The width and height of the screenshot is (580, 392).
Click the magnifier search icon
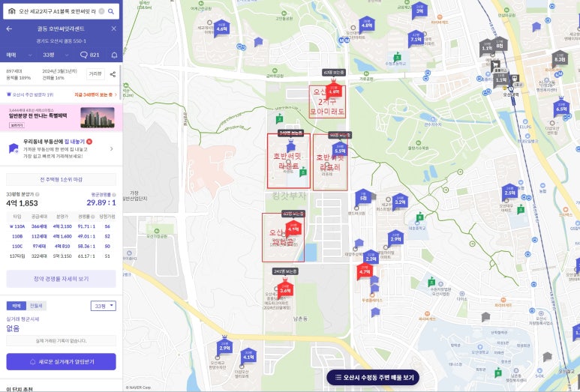click(x=110, y=11)
